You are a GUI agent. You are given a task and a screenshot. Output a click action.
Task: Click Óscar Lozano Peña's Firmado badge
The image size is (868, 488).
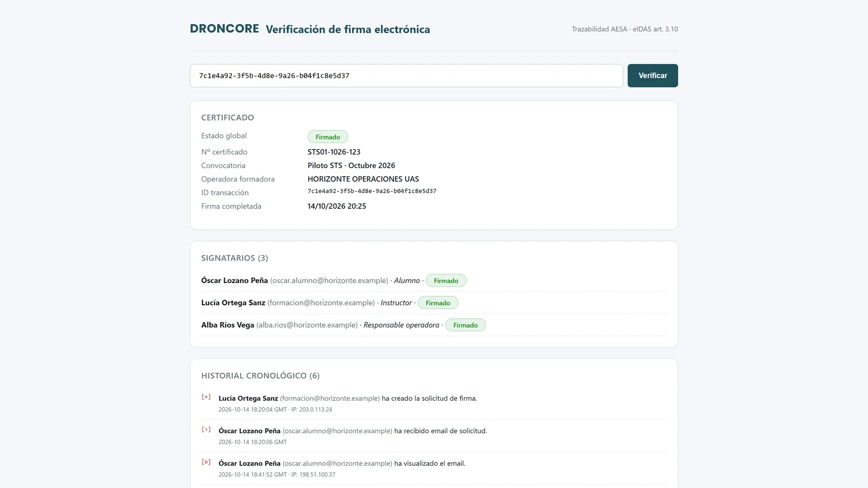[446, 280]
